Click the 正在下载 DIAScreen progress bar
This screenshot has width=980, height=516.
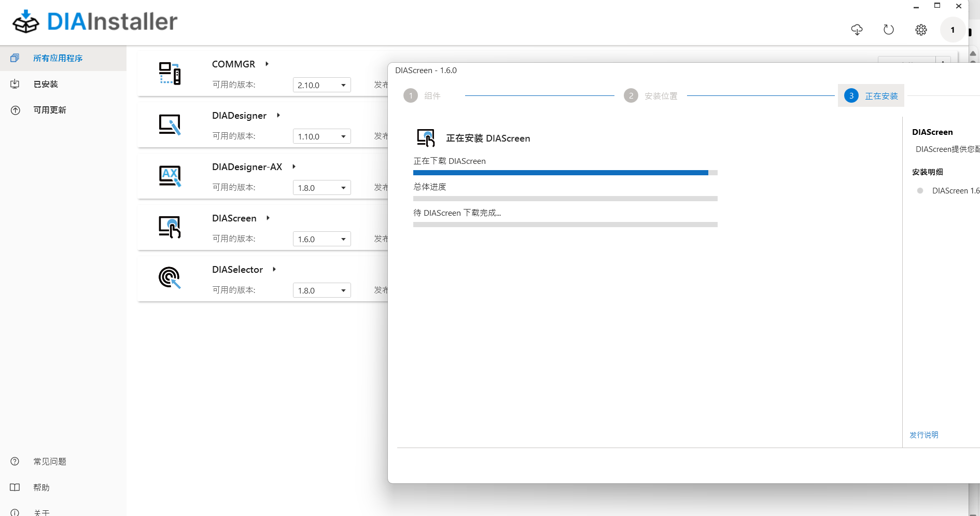point(565,173)
